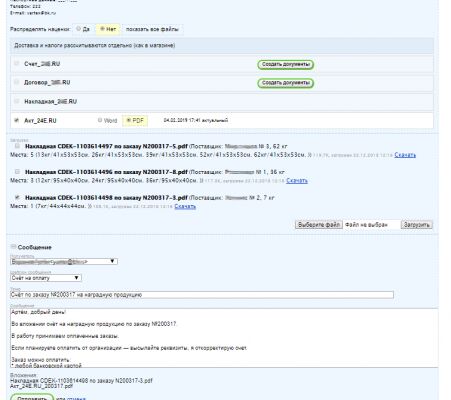Click the "04.02.2019 17:41 актуальный" status text
The height and width of the screenshot is (400, 451).
pos(196,120)
